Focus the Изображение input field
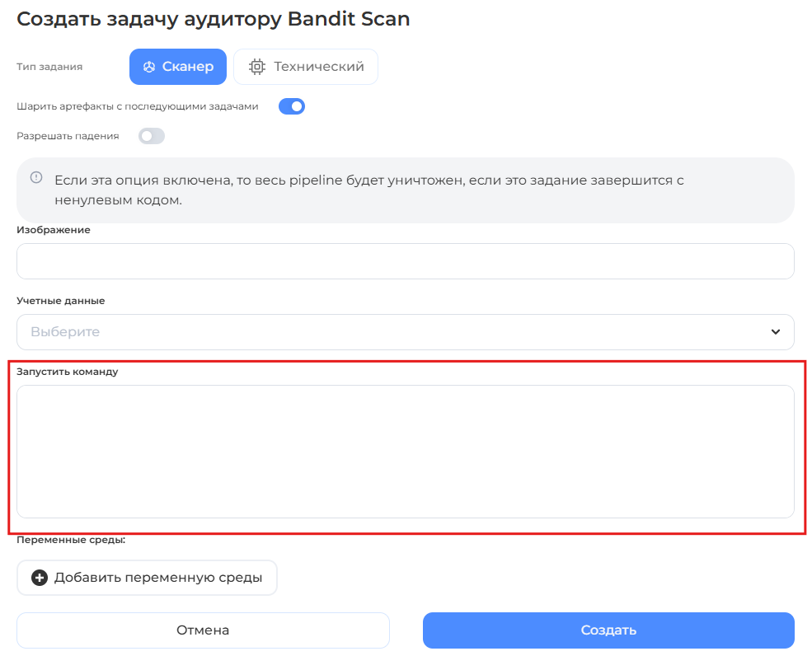 pos(405,261)
